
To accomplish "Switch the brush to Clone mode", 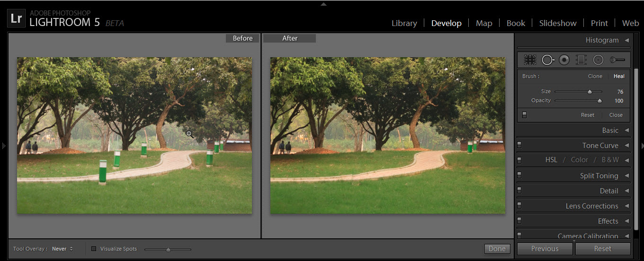I will click(x=595, y=76).
